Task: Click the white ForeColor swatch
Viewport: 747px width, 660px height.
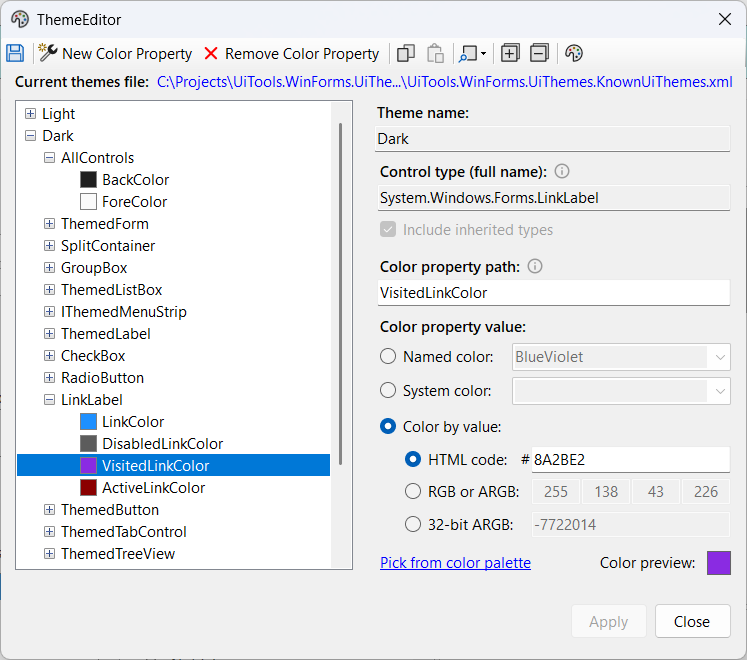Action: coord(88,202)
